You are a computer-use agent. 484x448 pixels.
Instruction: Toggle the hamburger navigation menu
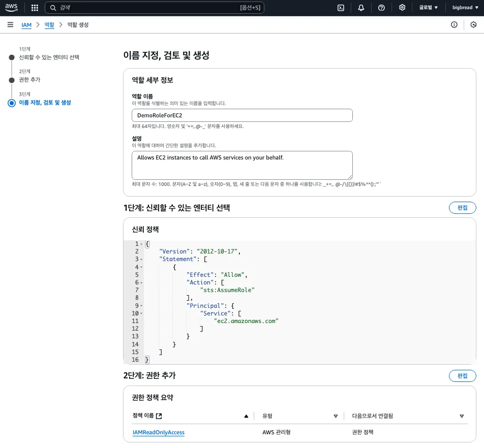10,25
